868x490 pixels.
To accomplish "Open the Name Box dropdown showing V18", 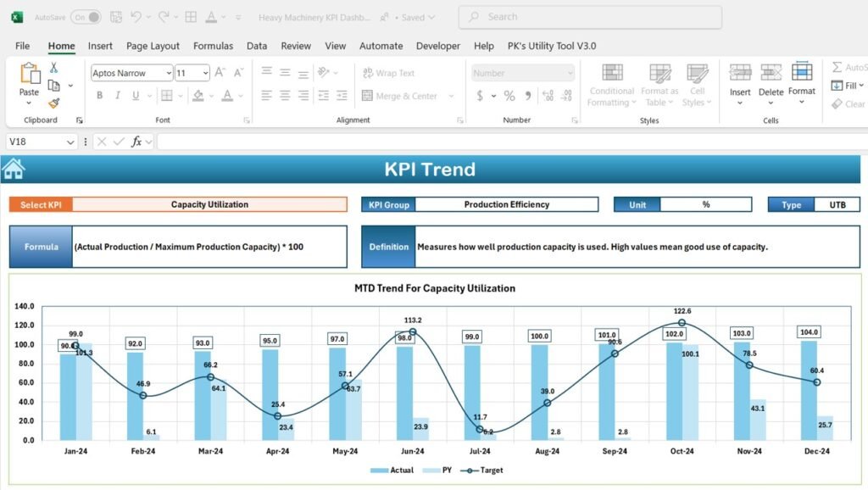I will coord(70,142).
